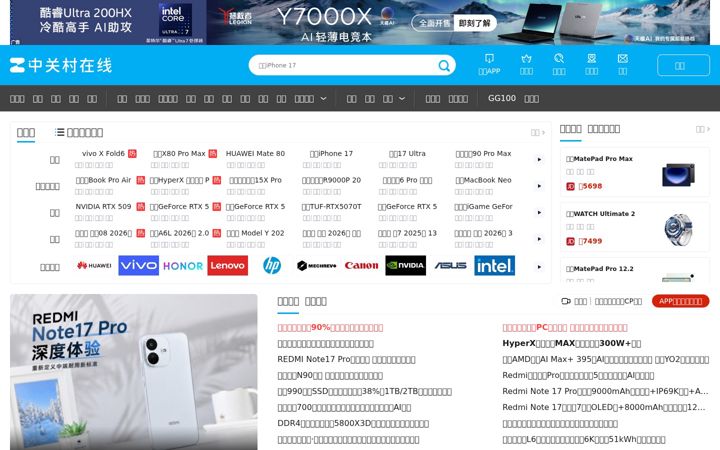Open the red headline containing 90%
The height and width of the screenshot is (450, 720).
[330, 328]
